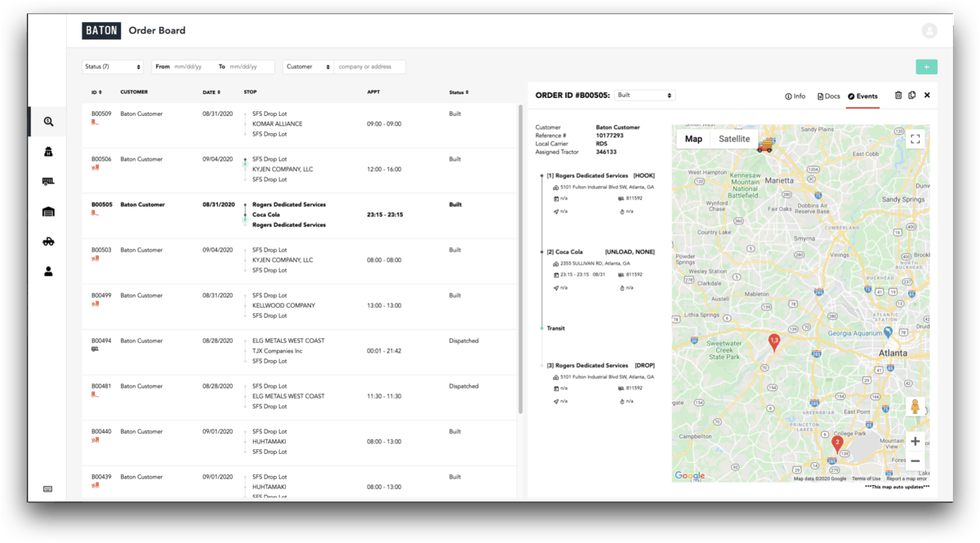This screenshot has width=980, height=543.
Task: Select order row B00439
Action: point(299,483)
